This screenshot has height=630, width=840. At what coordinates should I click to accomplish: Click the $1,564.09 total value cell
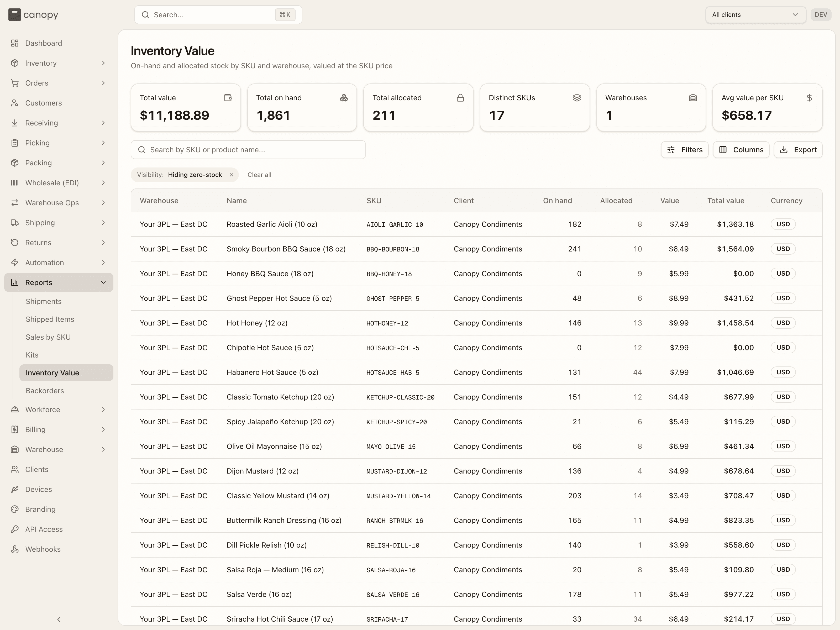tap(735, 249)
